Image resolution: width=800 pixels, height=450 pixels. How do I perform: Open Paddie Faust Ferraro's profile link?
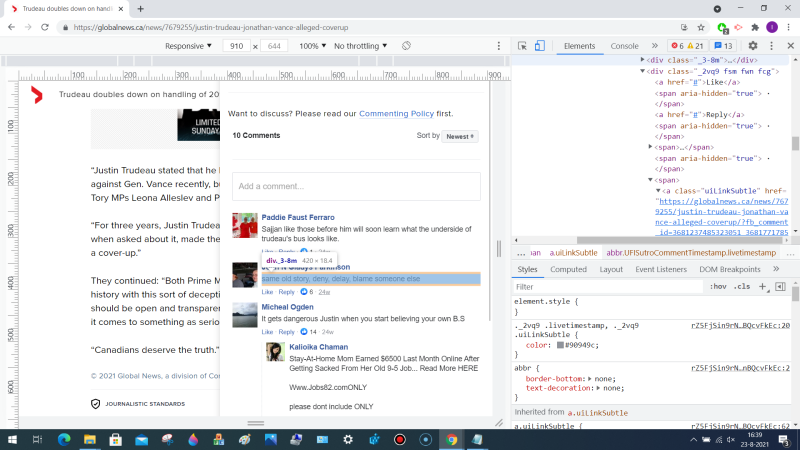pos(299,217)
